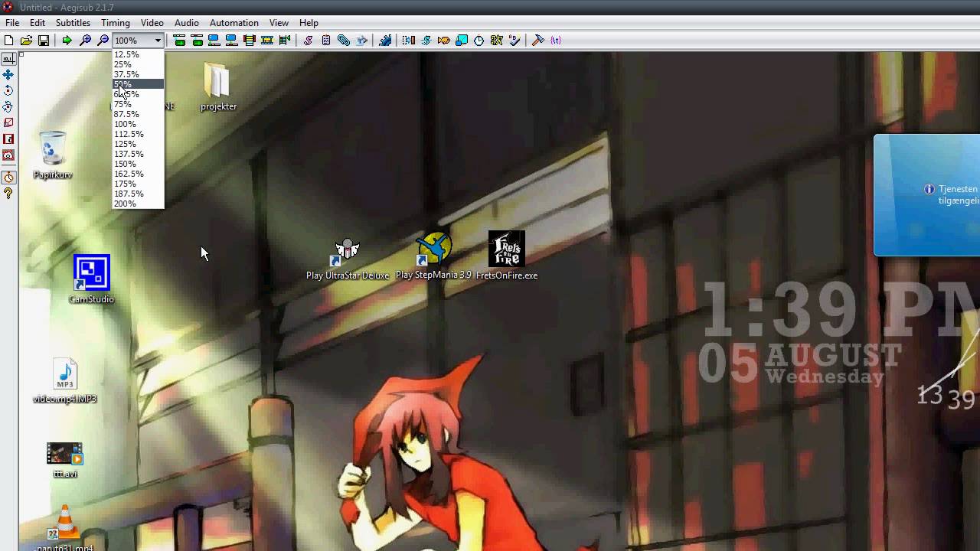Open the Audio menu
Screen dimensions: 980x551
point(186,23)
